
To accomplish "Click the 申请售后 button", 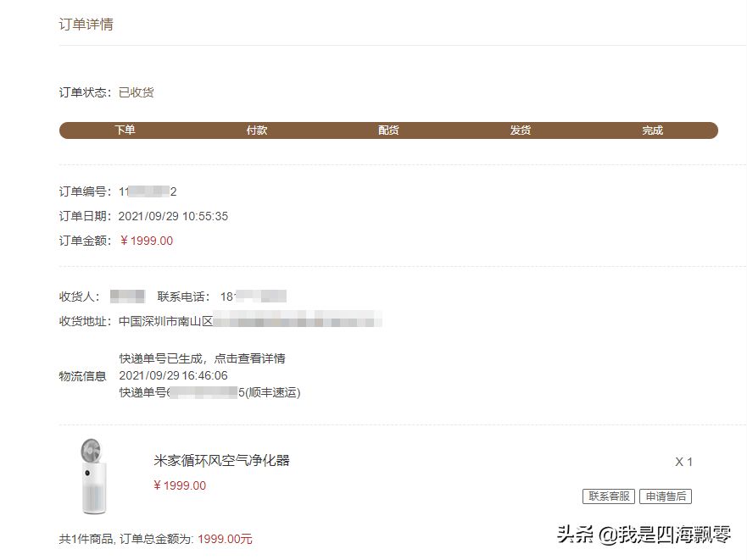I will coord(665,496).
